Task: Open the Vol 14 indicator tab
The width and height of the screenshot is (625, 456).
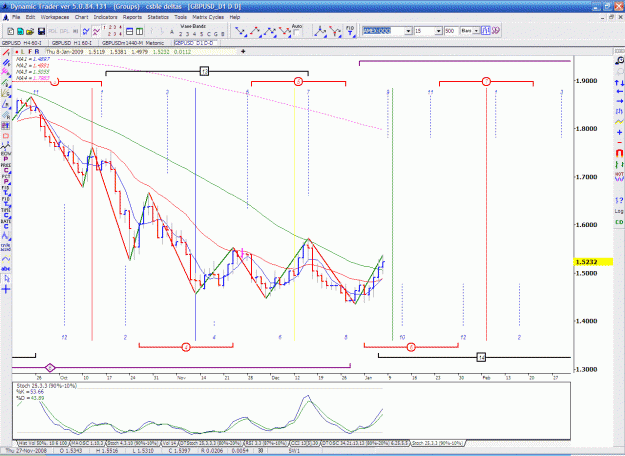Action: click(x=169, y=443)
